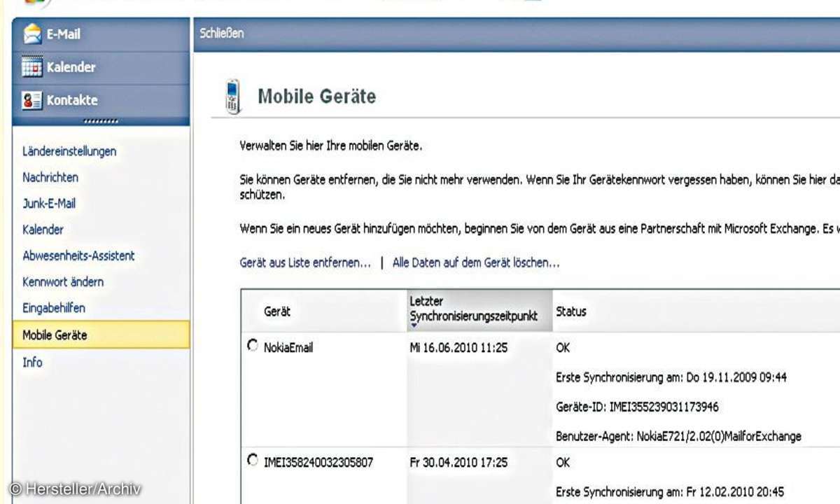Click sync time Fr 30.04.2010 17:25

(458, 463)
